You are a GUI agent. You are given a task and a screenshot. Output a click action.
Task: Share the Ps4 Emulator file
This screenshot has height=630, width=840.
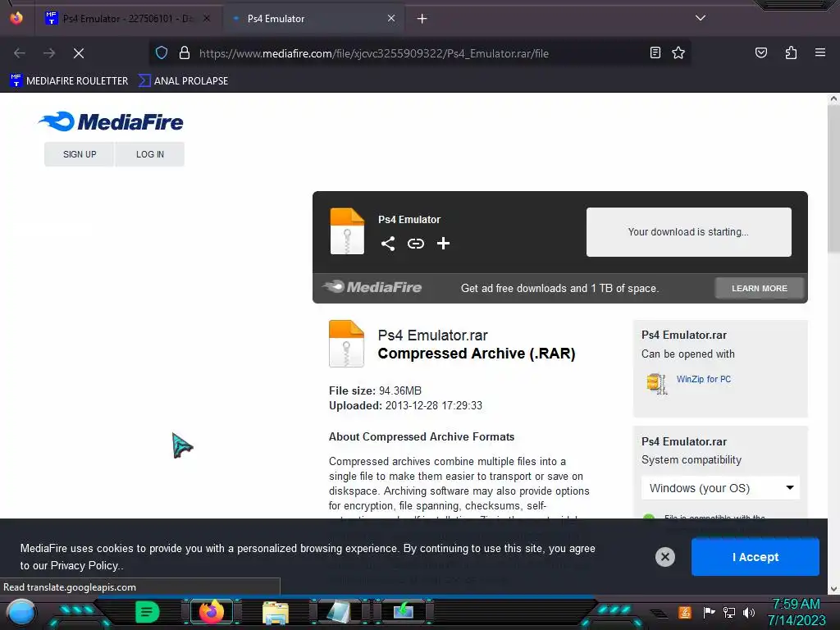tap(388, 244)
